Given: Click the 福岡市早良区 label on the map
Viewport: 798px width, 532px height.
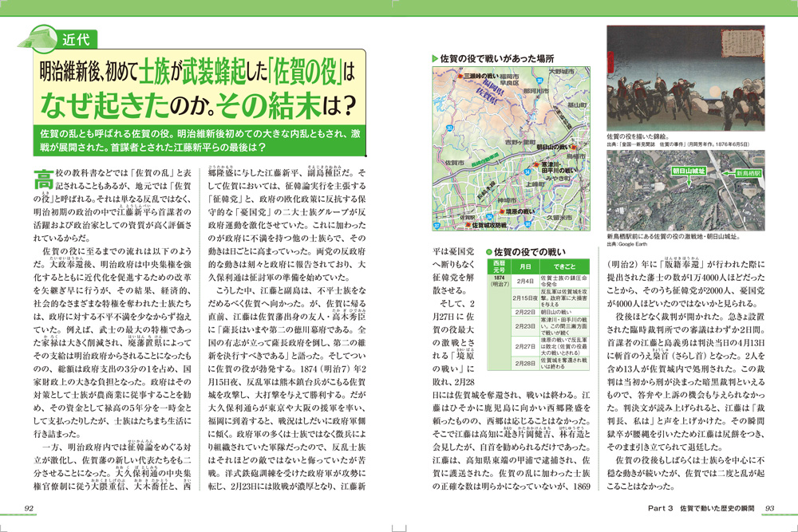Looking at the screenshot, I should click(508, 79).
